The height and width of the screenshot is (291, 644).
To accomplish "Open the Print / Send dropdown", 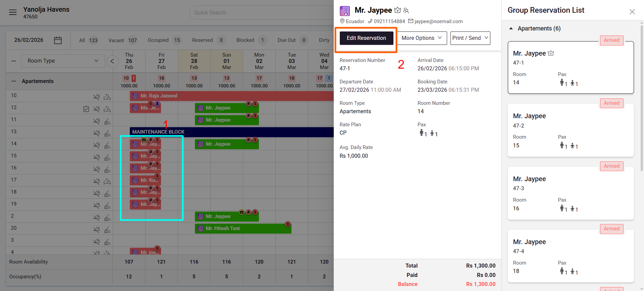I will [470, 38].
